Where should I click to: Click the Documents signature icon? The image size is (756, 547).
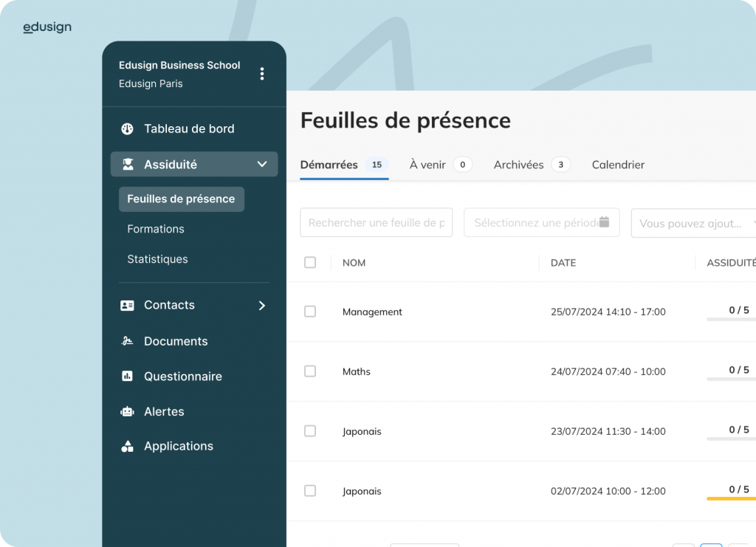tap(127, 341)
